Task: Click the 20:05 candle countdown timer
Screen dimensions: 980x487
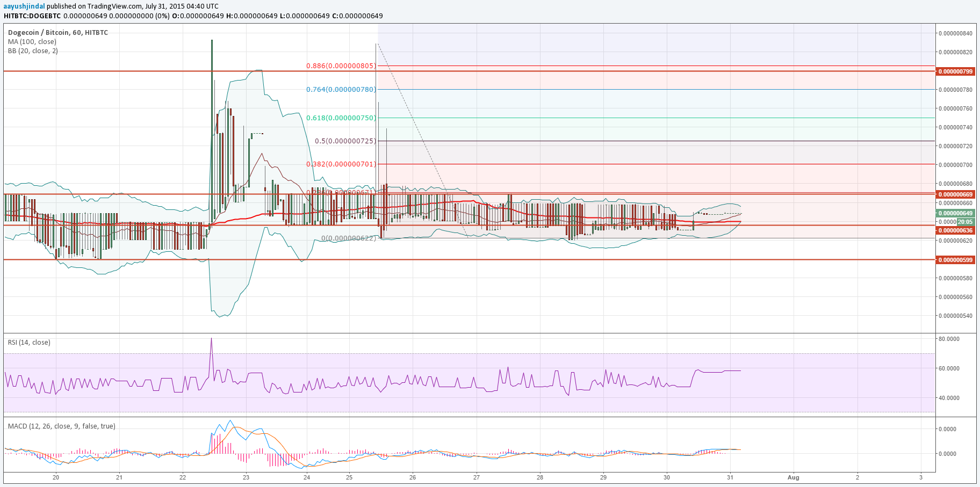Action: click(965, 222)
